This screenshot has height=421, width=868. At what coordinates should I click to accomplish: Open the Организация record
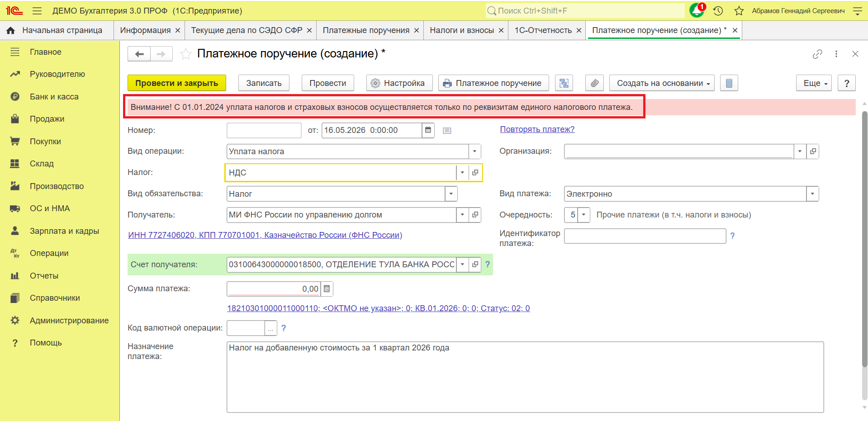pyautogui.click(x=813, y=151)
